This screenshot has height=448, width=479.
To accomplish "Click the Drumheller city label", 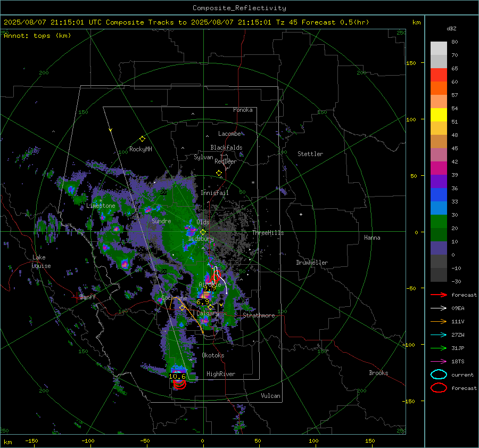I will point(312,263).
